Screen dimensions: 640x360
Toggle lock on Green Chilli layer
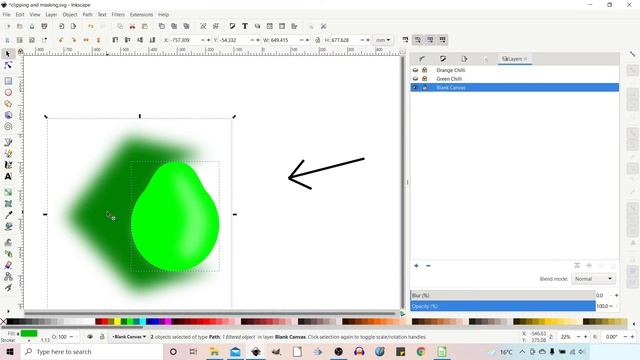[x=424, y=79]
